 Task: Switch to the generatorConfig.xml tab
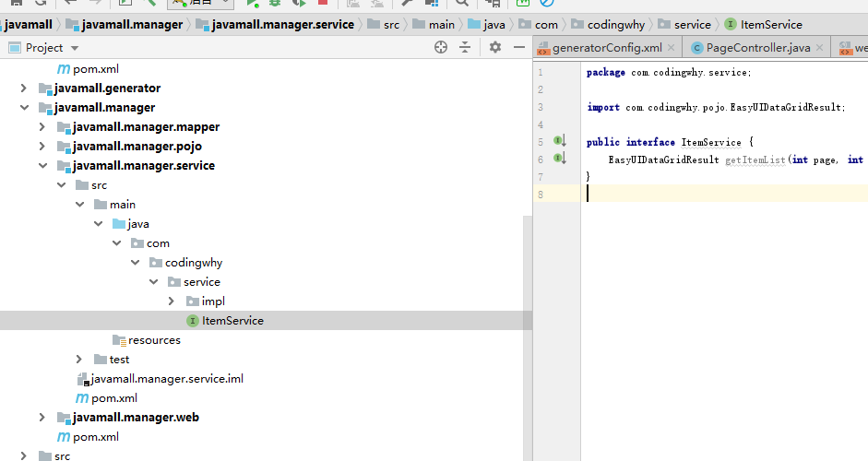[606, 48]
